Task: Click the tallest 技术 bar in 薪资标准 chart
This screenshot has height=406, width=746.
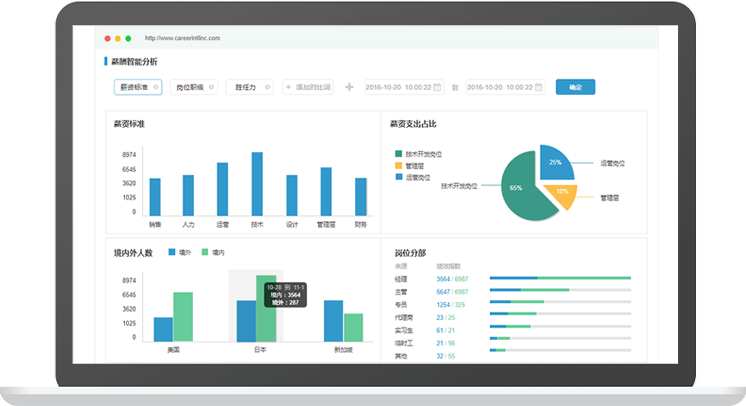Action: (257, 183)
